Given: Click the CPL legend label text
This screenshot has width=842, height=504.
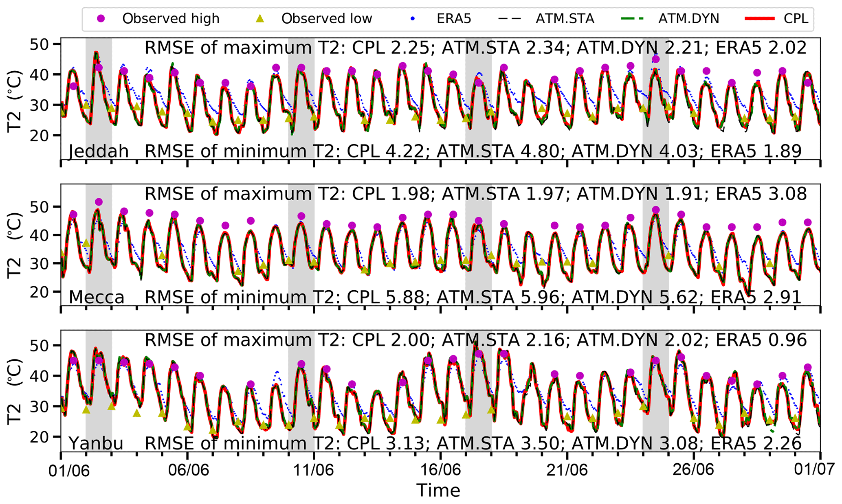Looking at the screenshot, I should coord(796,19).
